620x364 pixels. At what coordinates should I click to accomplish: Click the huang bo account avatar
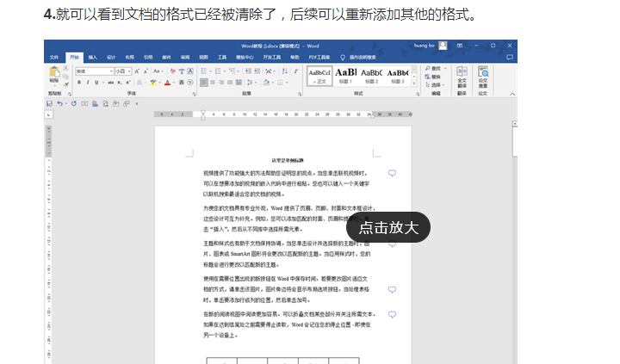443,46
